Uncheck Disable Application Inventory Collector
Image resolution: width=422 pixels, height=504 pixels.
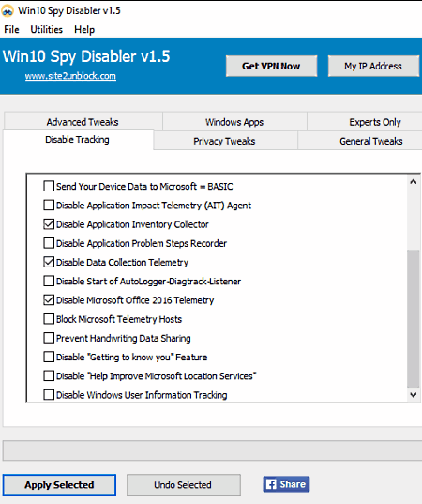[x=49, y=224]
